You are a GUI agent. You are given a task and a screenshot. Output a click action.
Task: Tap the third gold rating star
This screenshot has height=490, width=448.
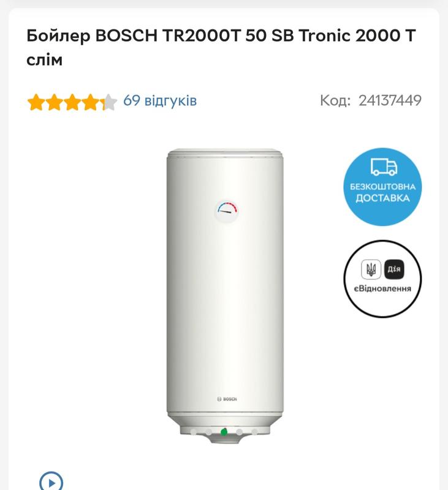click(72, 102)
